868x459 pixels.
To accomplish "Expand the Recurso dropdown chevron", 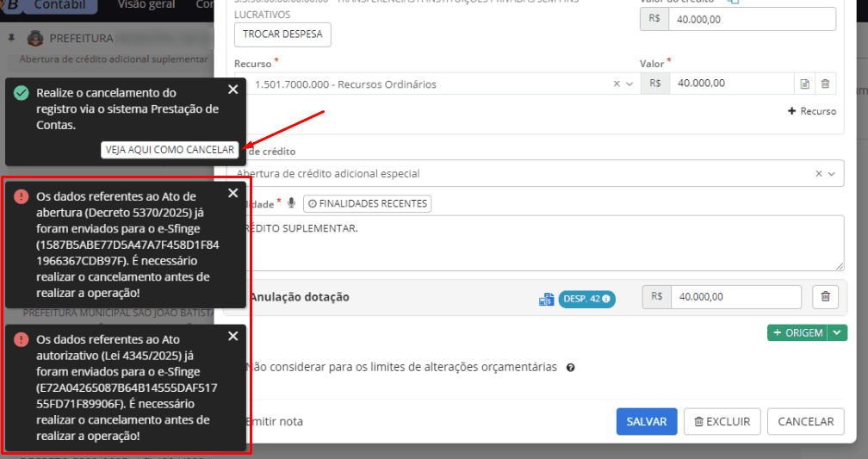I will point(629,84).
